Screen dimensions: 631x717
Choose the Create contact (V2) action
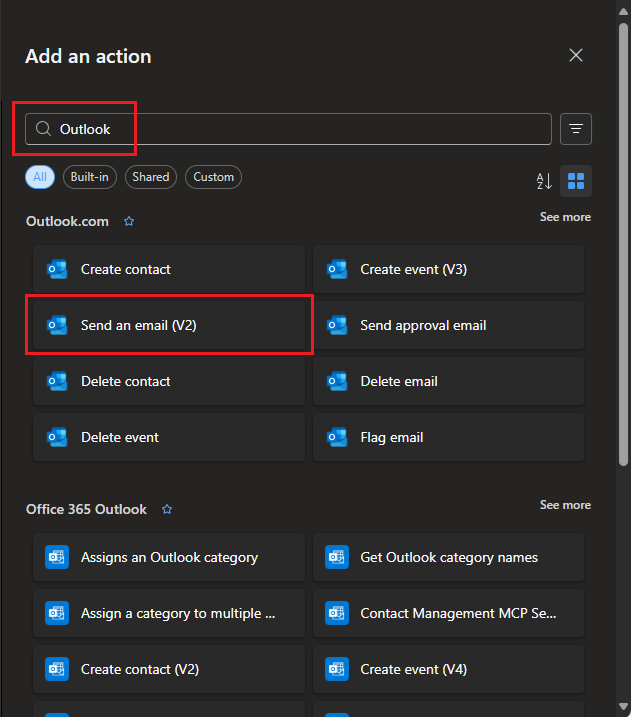169,669
